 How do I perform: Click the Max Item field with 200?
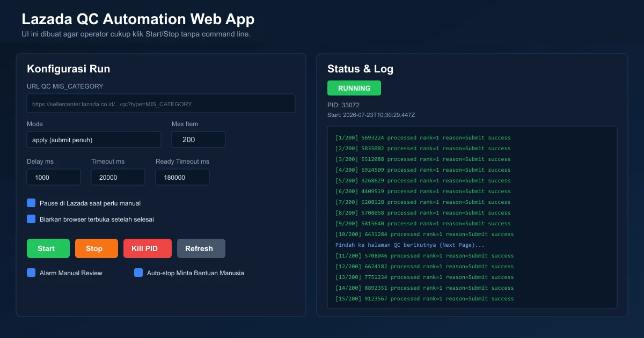point(199,139)
